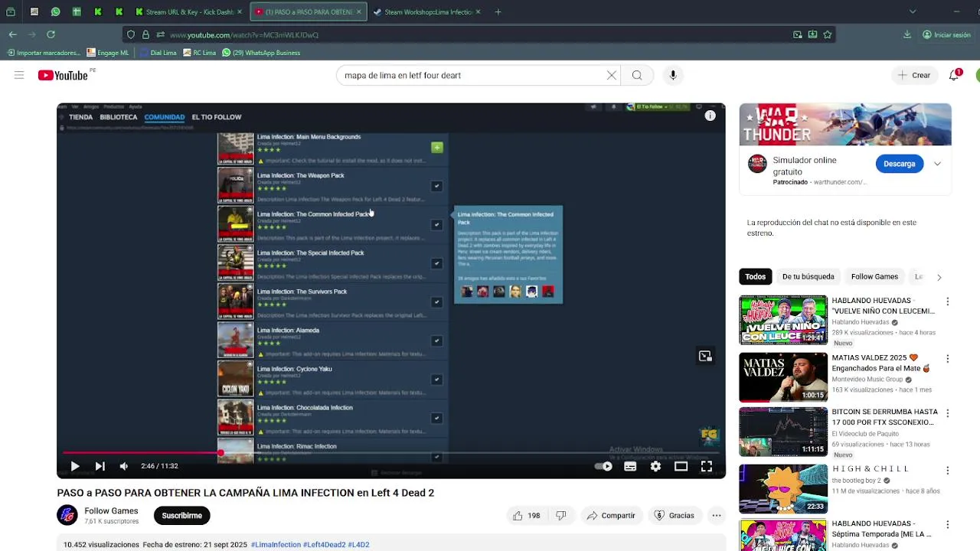List all tabs dropdown arrow
Viewport: 980px width, 551px height.
(913, 11)
